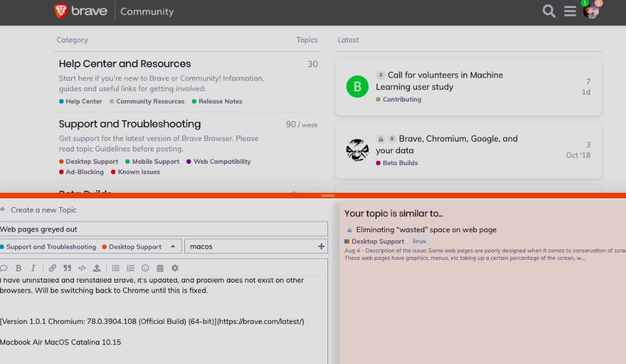Viewport: 626px width, 364px height.
Task: Open Ad-Blocking subcategory
Action: [81, 172]
